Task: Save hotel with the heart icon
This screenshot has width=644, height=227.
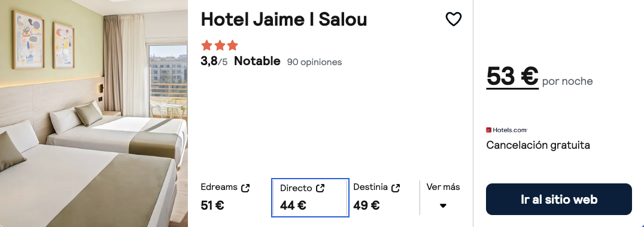Action: click(x=454, y=19)
